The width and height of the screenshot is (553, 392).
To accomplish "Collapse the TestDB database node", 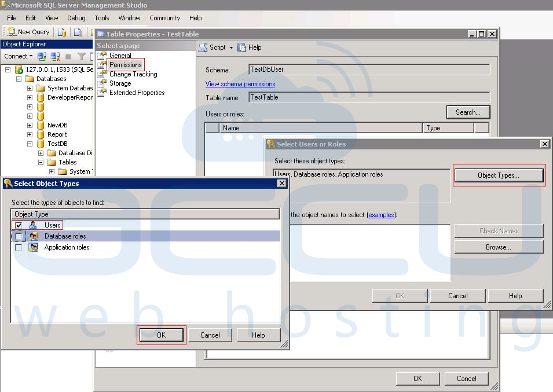I will [x=30, y=144].
